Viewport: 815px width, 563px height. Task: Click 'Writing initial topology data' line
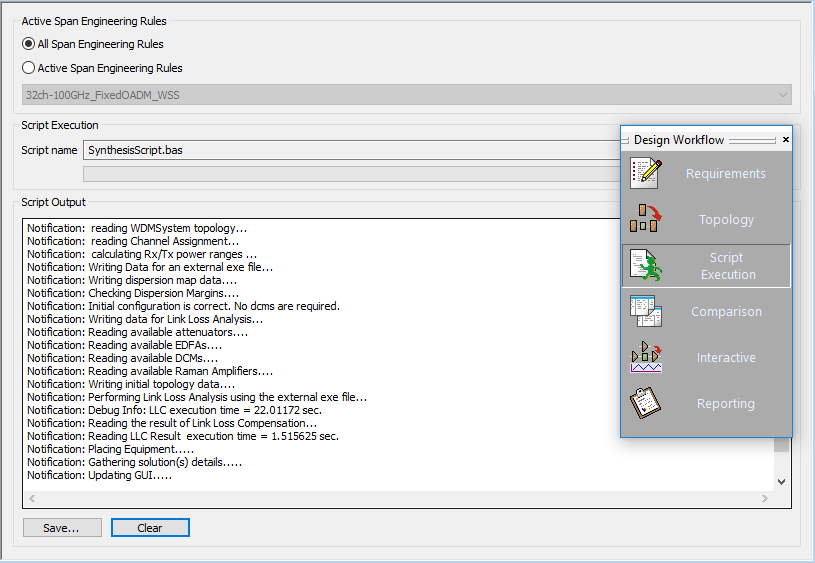[131, 384]
